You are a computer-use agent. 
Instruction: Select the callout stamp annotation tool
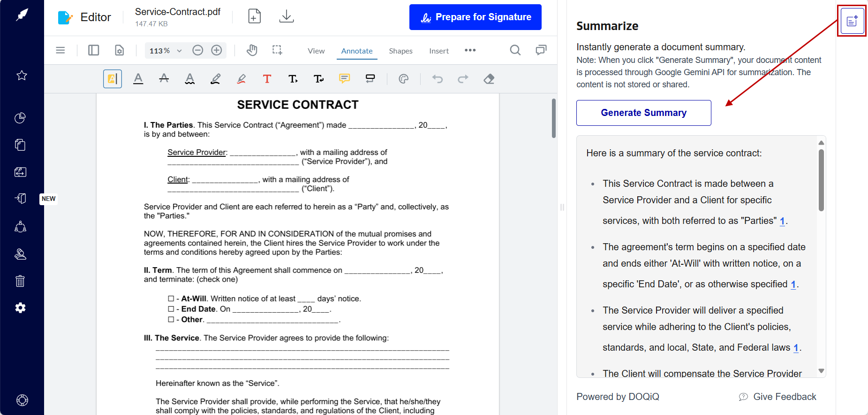[x=370, y=79]
